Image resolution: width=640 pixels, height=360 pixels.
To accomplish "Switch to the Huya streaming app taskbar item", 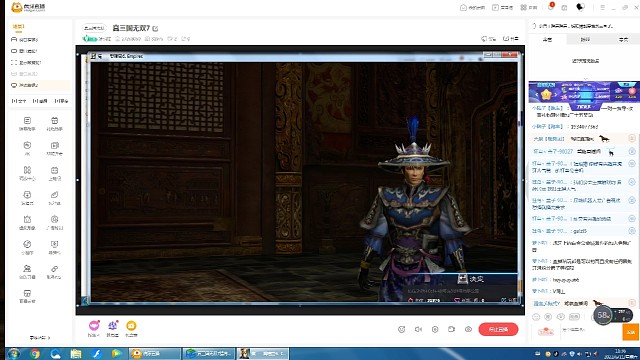I will 155,353.
